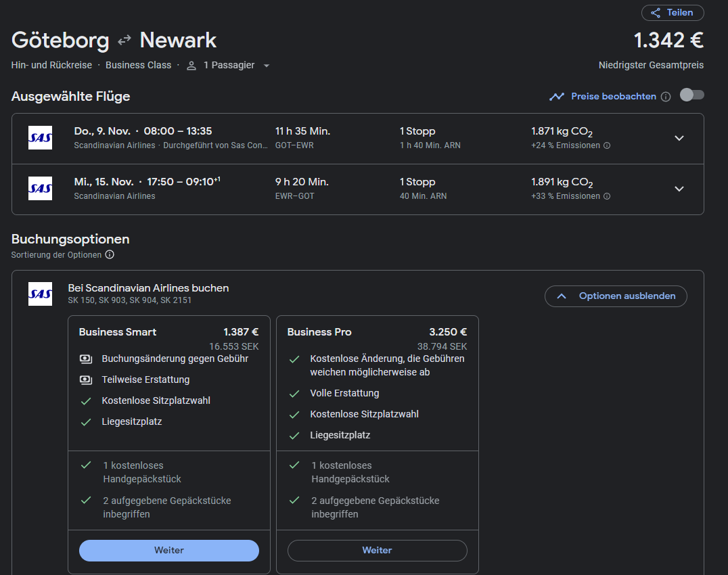Click SAS logo on the outbound flight
This screenshot has height=575, width=728.
coord(40,138)
